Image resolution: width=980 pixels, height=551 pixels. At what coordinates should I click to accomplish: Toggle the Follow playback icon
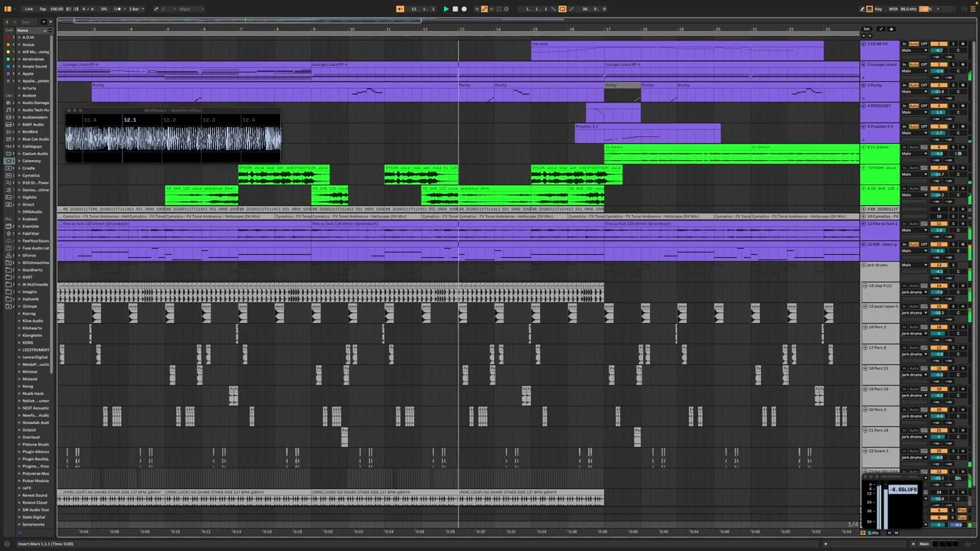tap(400, 8)
